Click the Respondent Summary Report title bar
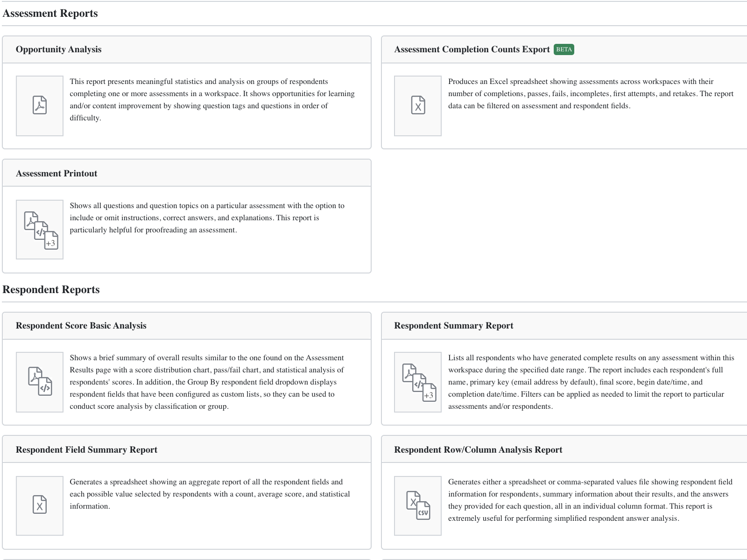The image size is (747, 560). tap(454, 325)
